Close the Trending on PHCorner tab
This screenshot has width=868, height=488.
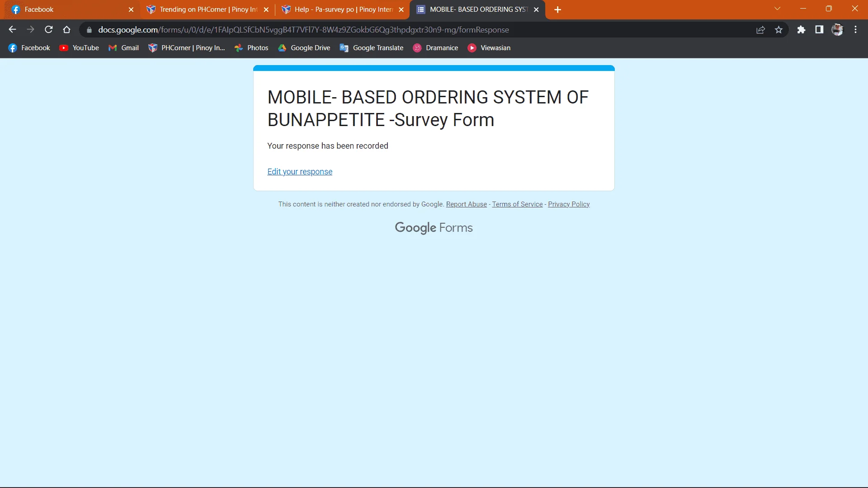click(266, 9)
